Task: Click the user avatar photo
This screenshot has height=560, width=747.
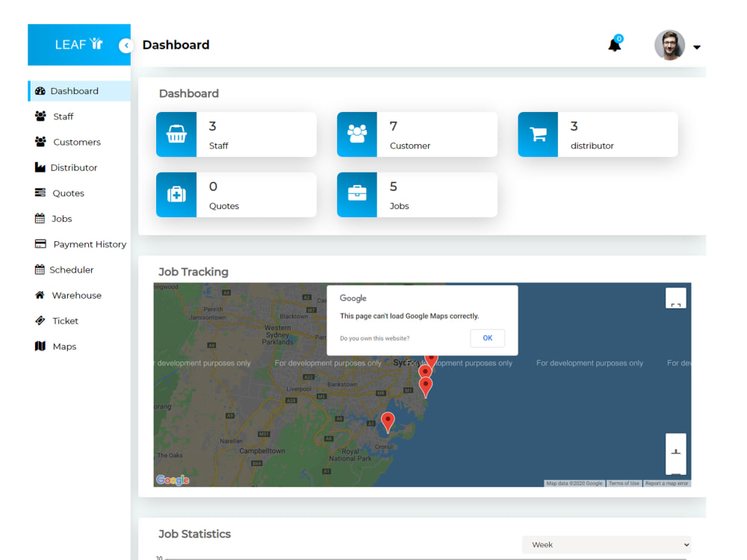Action: click(670, 46)
